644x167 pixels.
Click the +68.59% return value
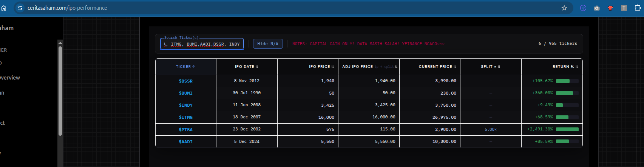(544, 117)
